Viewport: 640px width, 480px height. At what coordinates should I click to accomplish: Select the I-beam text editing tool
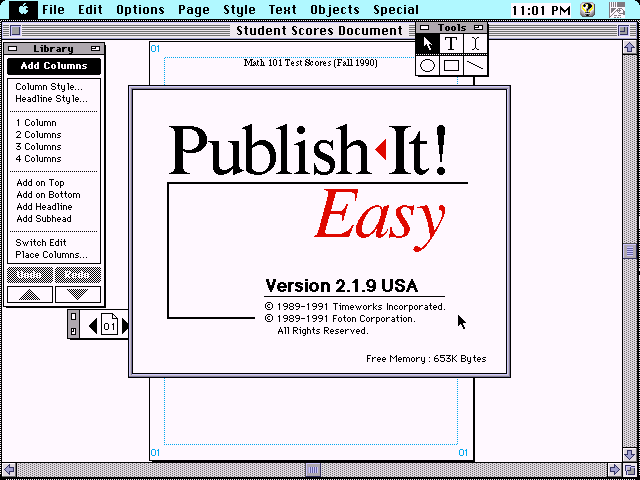tap(475, 43)
